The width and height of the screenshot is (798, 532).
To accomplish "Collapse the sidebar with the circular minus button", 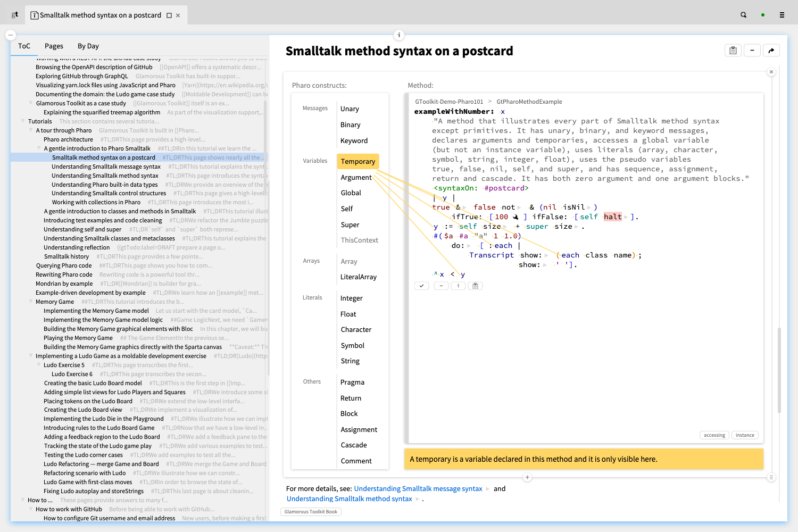I will pyautogui.click(x=11, y=35).
